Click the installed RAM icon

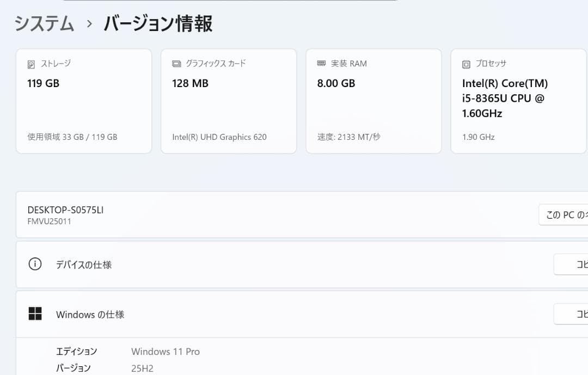321,63
